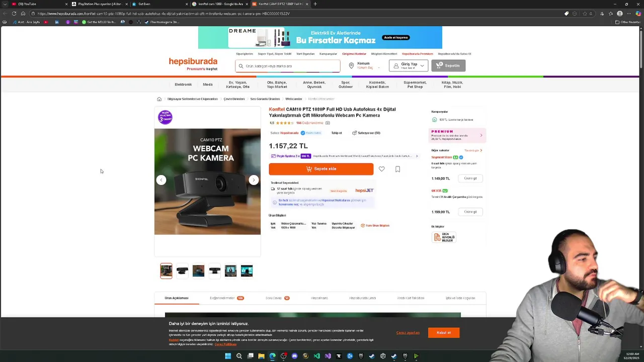Viewport: 644px width, 362px height.
Task: Show the next product image with the right arrow
Action: [x=254, y=180]
